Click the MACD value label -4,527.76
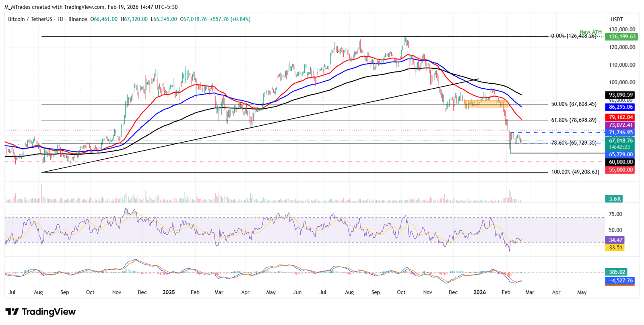 point(620,281)
